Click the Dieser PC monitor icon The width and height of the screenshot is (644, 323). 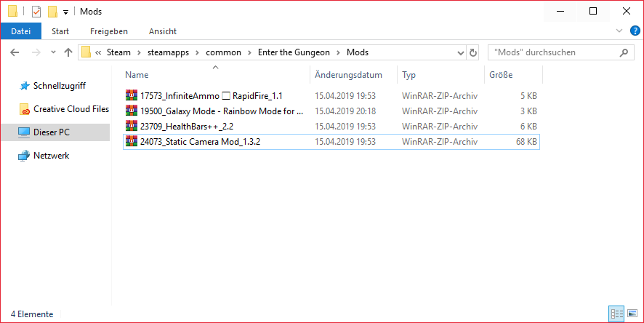(x=24, y=132)
